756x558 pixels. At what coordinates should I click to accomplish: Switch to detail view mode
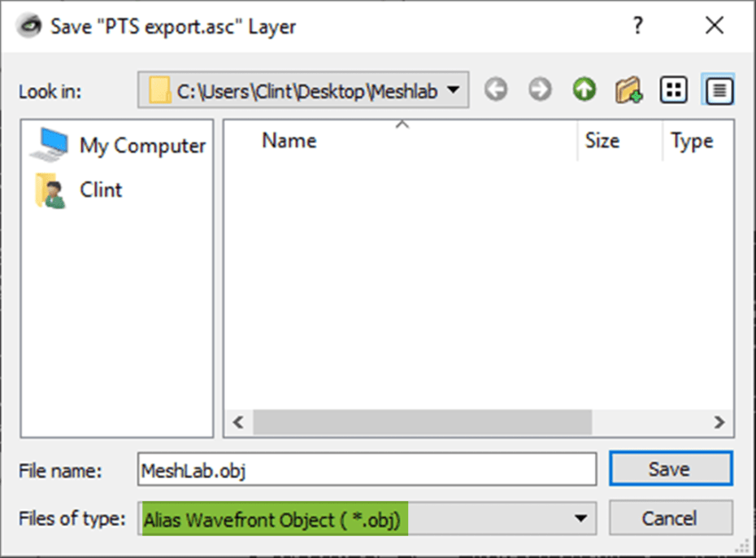click(716, 89)
